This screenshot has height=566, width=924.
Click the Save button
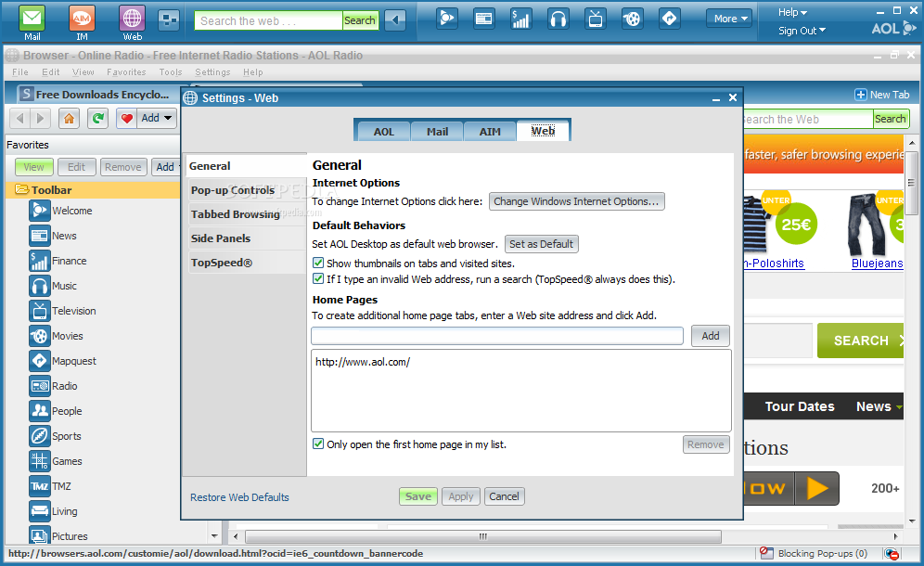(417, 496)
